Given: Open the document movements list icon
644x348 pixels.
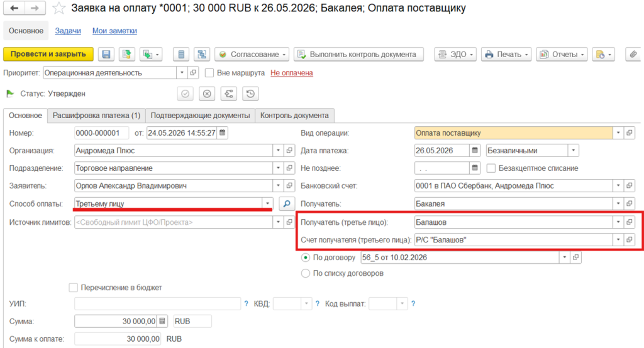Looking at the screenshot, I should pyautogui.click(x=181, y=54).
